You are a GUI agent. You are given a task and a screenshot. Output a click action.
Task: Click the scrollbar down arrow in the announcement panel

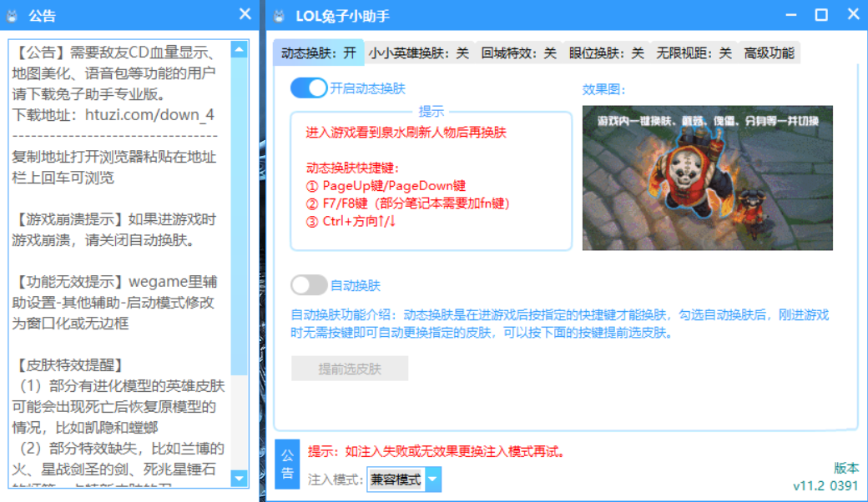240,479
